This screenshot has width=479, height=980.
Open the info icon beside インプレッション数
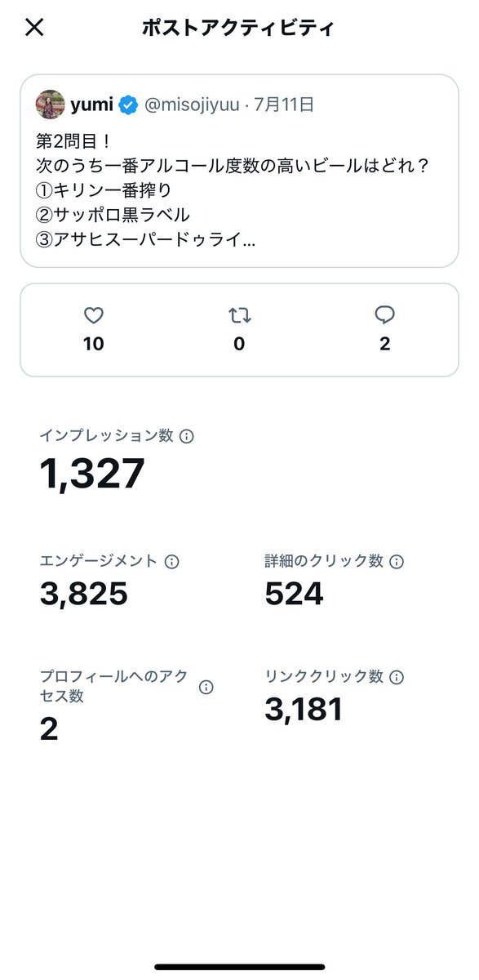tap(186, 437)
